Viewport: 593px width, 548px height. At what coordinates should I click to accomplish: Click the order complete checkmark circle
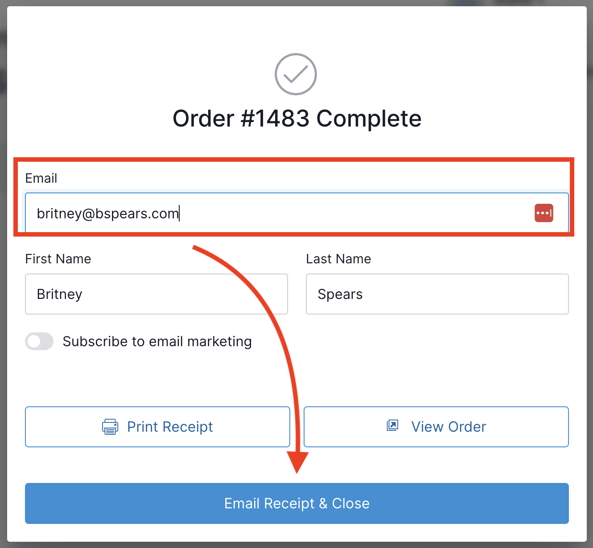point(296,74)
